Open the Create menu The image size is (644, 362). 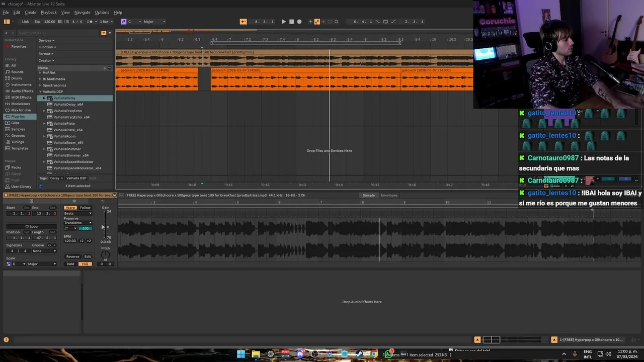[30, 13]
